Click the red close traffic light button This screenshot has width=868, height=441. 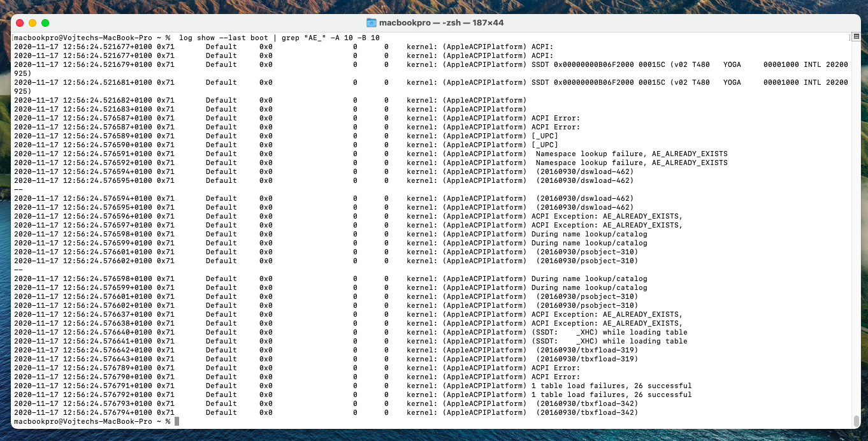point(20,22)
